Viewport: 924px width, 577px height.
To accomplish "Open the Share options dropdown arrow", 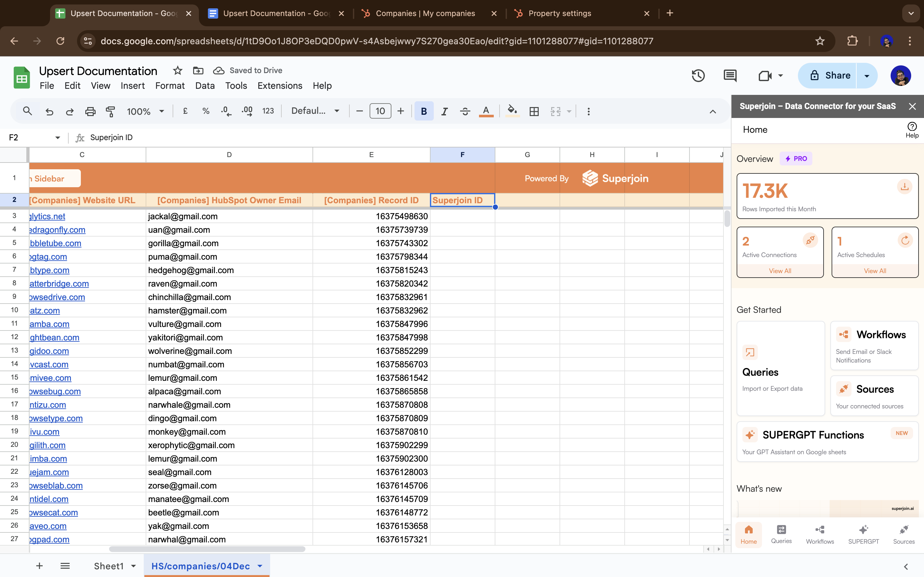I will [867, 76].
